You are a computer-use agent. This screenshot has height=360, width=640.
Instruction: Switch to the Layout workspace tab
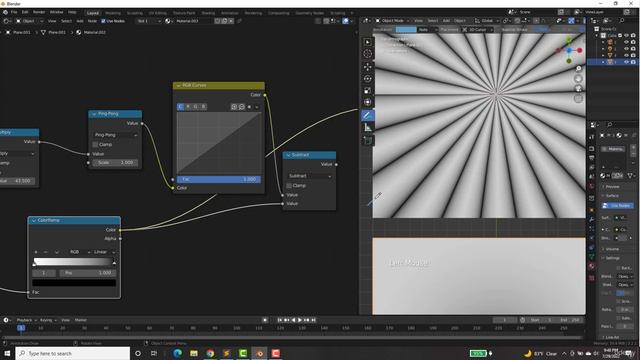(x=93, y=13)
